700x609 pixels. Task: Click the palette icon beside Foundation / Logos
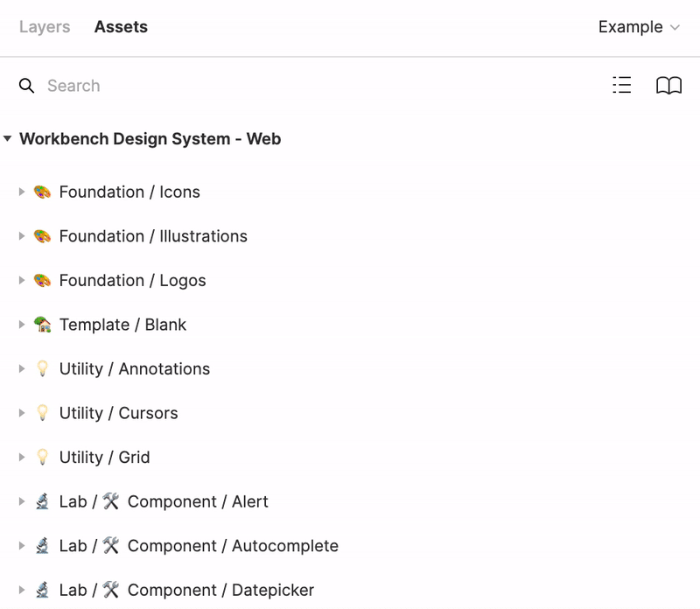coord(42,280)
